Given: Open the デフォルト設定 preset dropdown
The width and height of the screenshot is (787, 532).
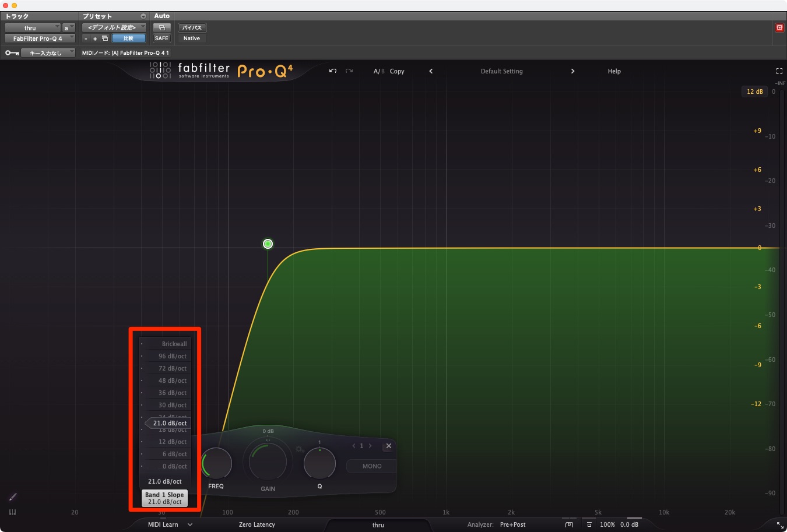Looking at the screenshot, I should [x=114, y=27].
